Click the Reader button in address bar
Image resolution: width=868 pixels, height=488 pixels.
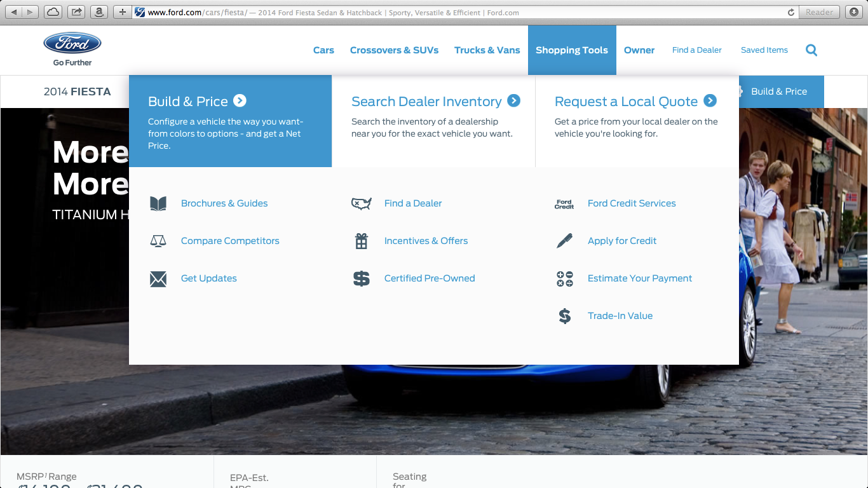[x=819, y=12]
